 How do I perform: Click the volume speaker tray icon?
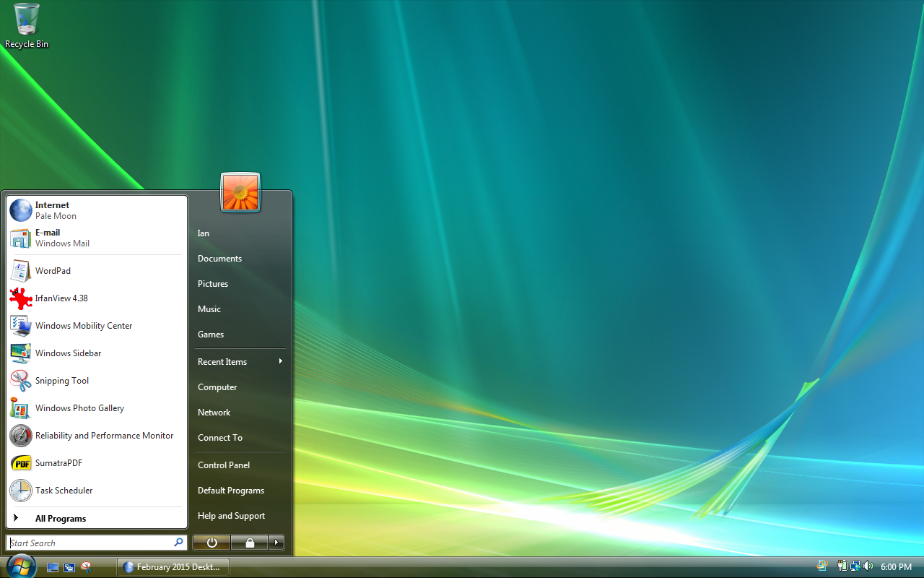(x=868, y=566)
